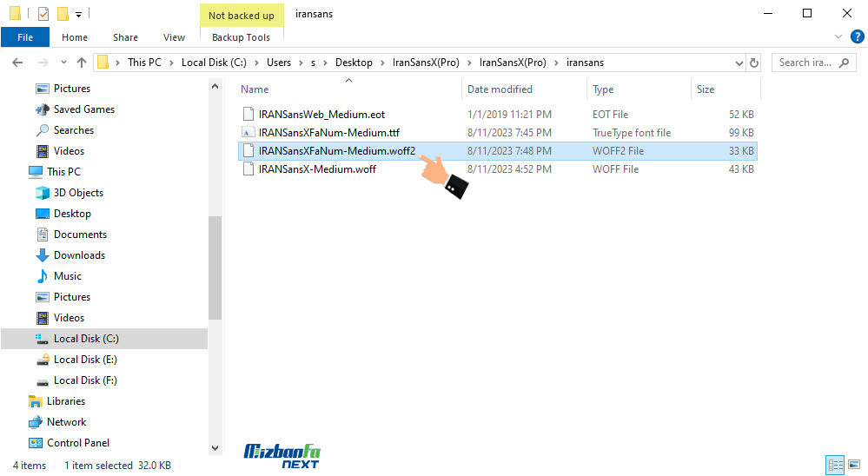Click the Pictures icon above Saved Games
Screen dimensions: 868x476
tap(42, 89)
